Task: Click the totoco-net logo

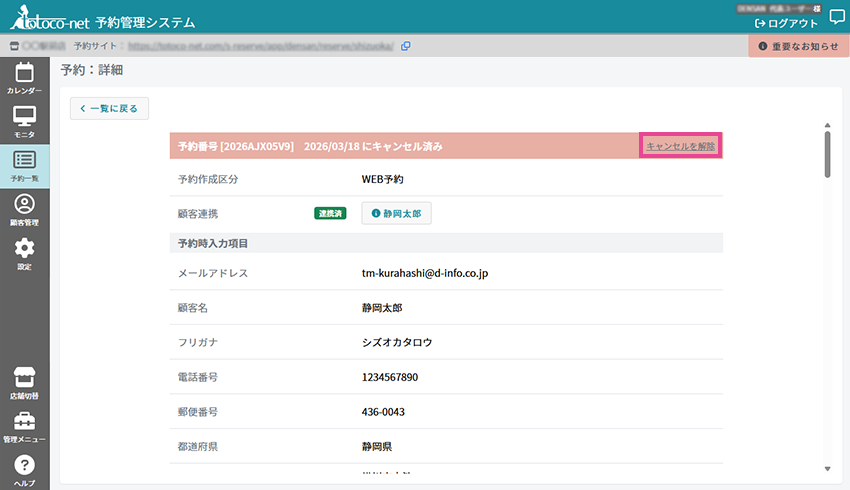Action: point(48,21)
